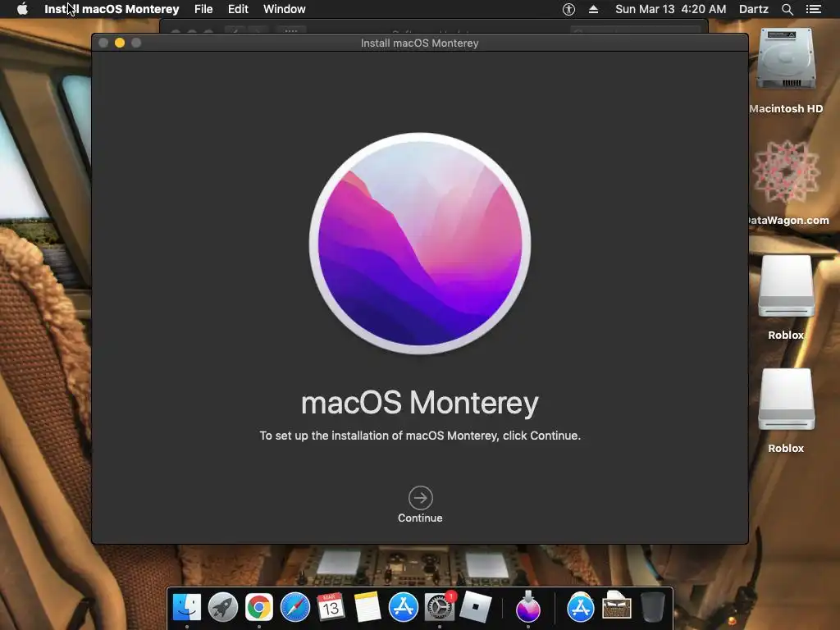Image resolution: width=840 pixels, height=630 pixels.
Task: Minimize the installer with the yellow button
Action: [120, 43]
